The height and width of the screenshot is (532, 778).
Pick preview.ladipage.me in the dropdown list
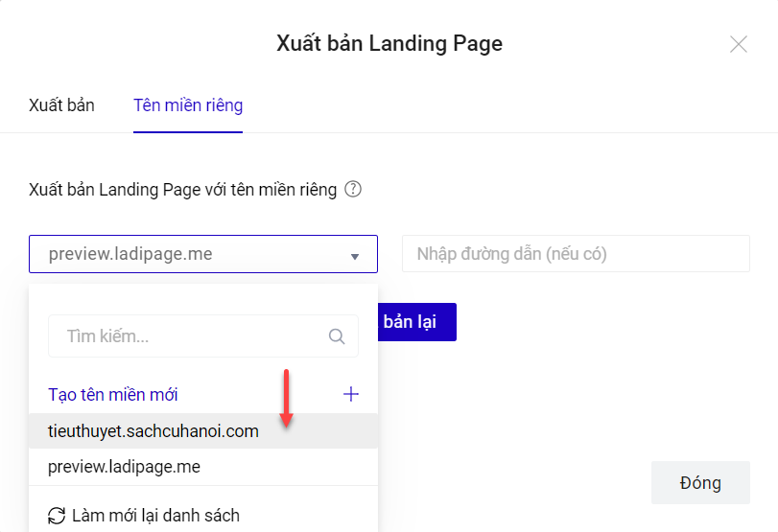pos(125,467)
